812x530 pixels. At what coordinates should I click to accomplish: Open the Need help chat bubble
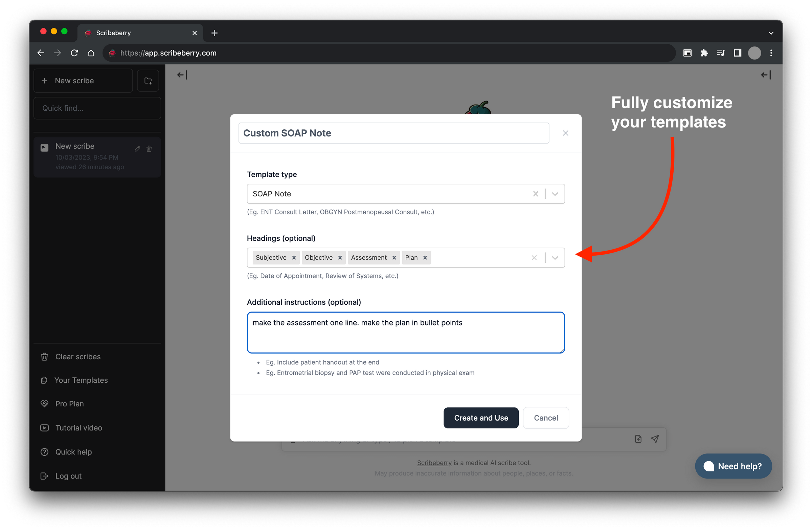click(x=733, y=466)
